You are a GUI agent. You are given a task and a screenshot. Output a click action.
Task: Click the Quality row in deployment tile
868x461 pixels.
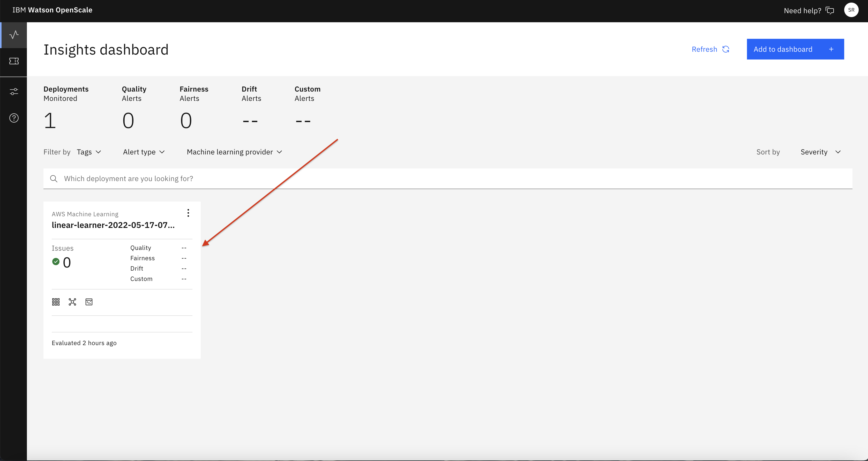tap(158, 248)
